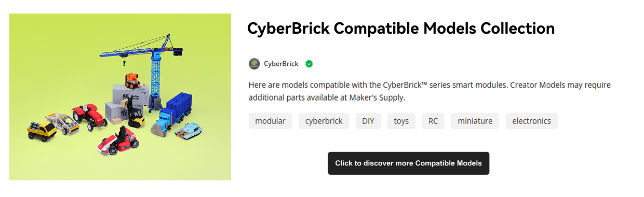The width and height of the screenshot is (644, 197).
Task: Choose the toys tag
Action: point(401,121)
